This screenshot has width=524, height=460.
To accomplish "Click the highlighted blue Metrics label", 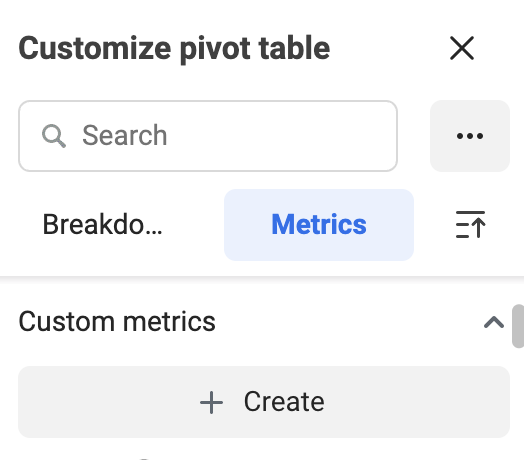I will coord(319,224).
